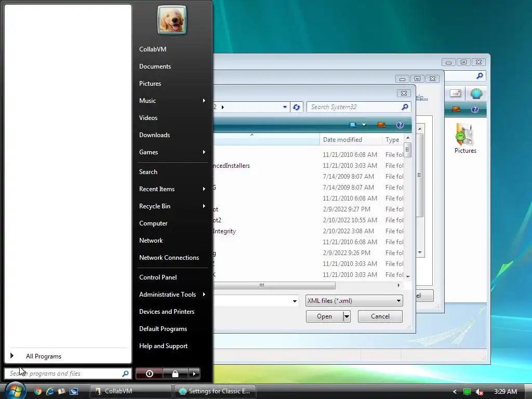Open CollabVM user folder in Start menu
Viewport: 532px width, 399px height.
(x=153, y=49)
